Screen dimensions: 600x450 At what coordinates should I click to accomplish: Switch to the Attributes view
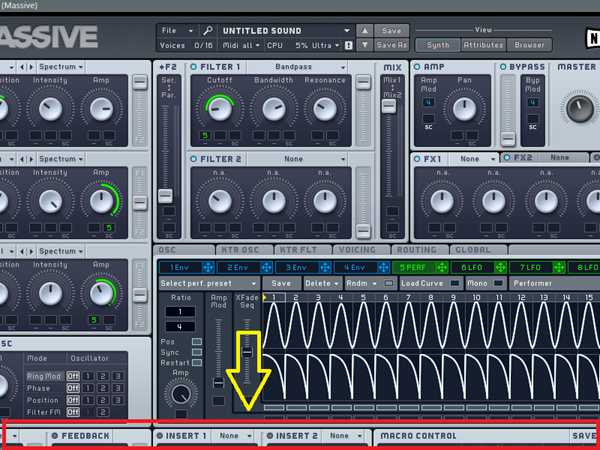click(x=483, y=45)
